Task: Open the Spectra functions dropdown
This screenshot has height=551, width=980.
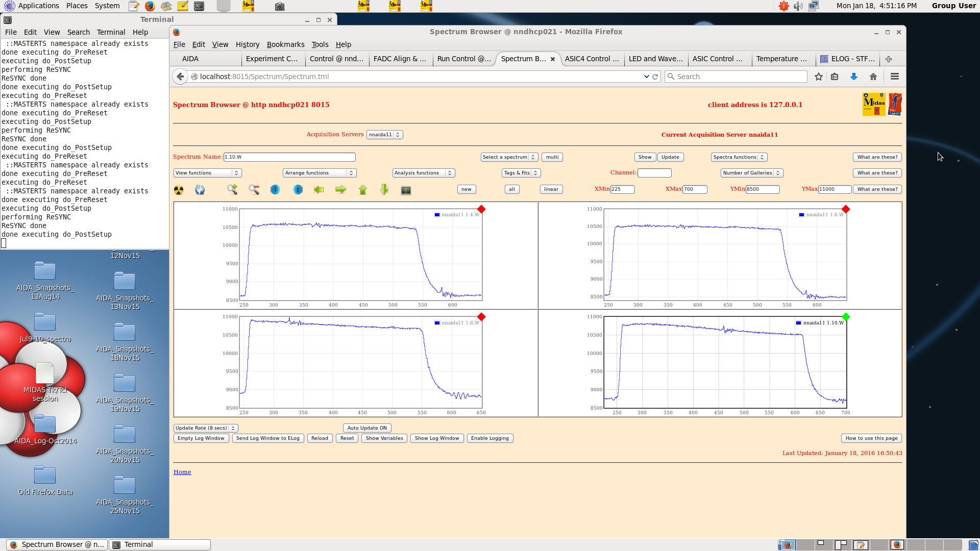Action: point(739,157)
